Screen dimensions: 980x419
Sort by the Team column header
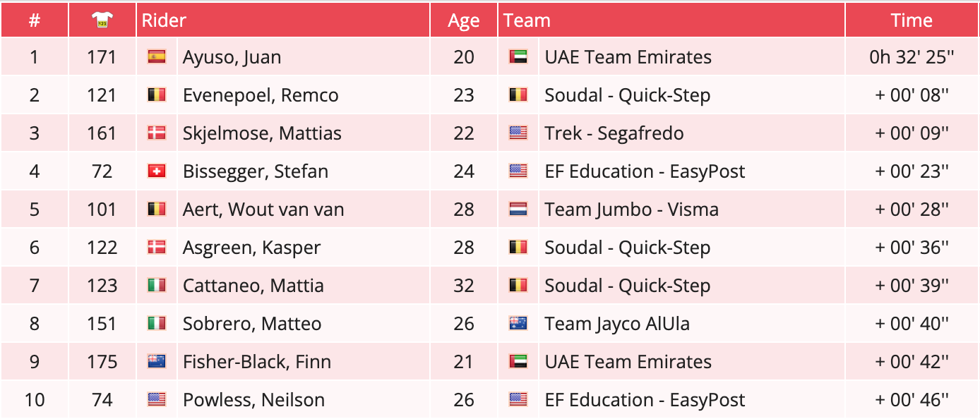tap(527, 20)
